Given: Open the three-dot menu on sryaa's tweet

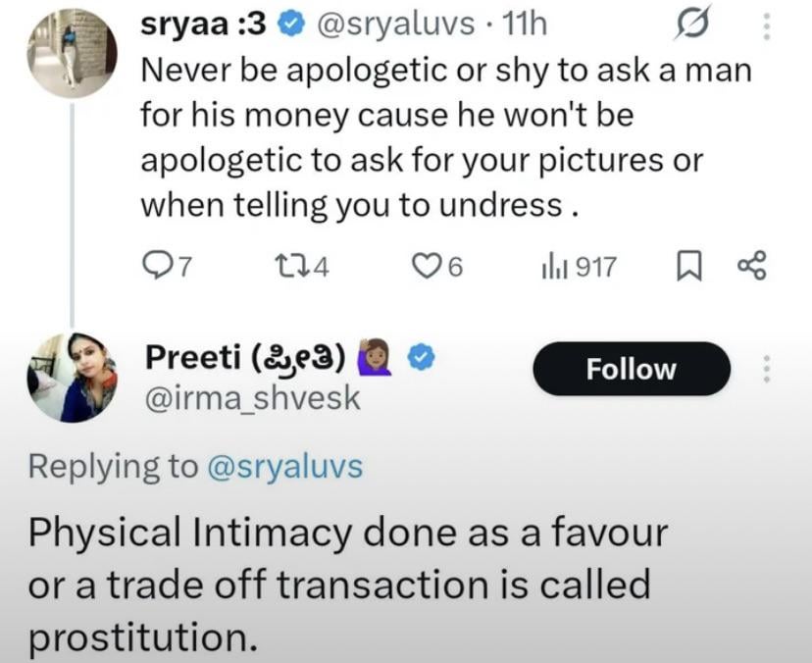Looking at the screenshot, I should pos(767,26).
